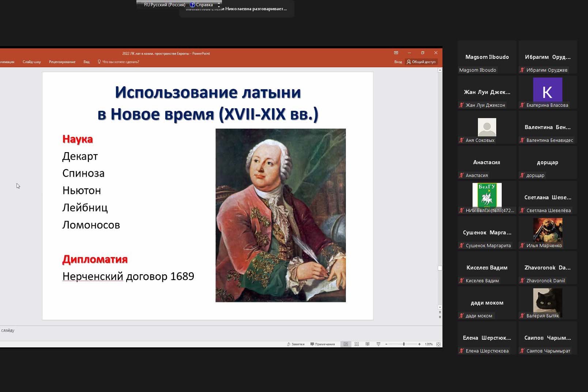Image resolution: width=588 pixels, height=392 pixels.
Task: Toggle the Примечания comments pane
Action: (323, 344)
